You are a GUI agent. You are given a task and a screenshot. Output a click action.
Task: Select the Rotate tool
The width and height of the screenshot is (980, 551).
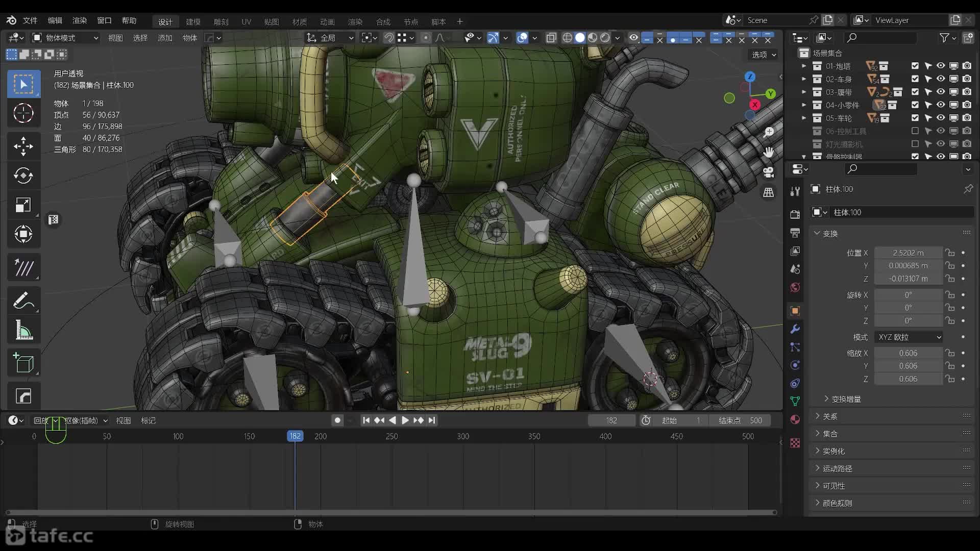coord(23,176)
